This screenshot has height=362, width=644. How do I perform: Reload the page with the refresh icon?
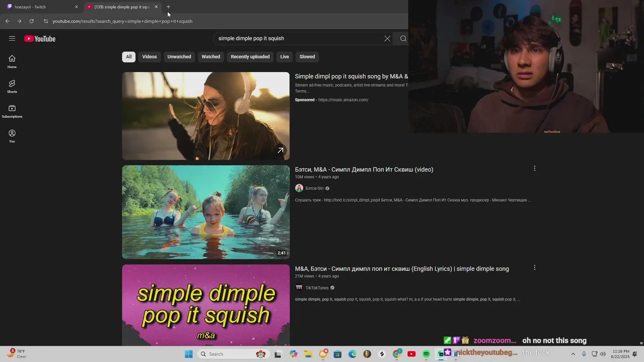[x=31, y=21]
